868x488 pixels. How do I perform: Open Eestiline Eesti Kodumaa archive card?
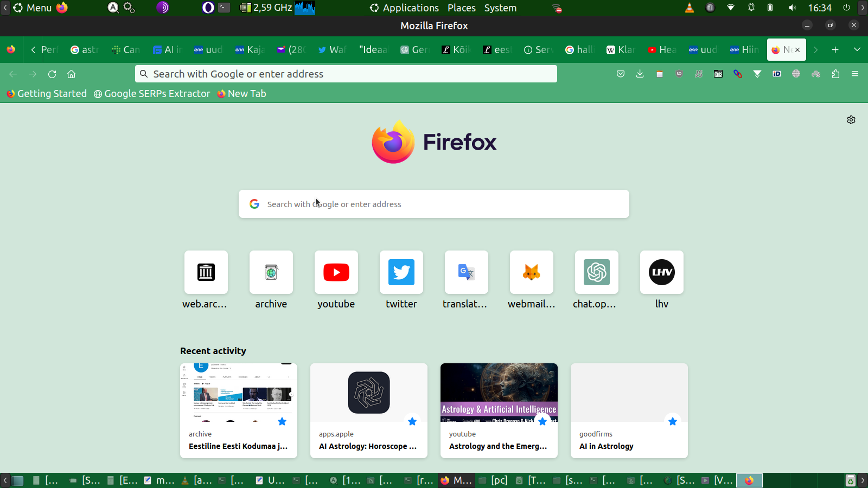[x=239, y=410]
